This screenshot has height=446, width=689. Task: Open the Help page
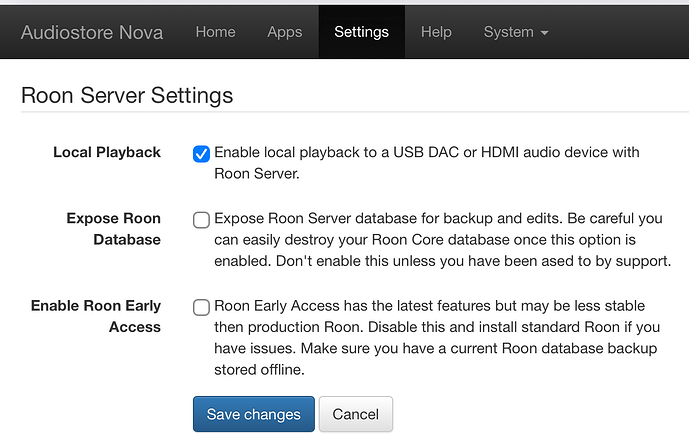[x=436, y=32]
